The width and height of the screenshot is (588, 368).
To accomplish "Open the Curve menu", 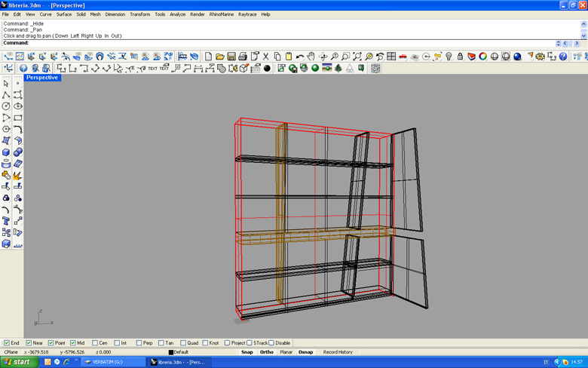I will [x=45, y=14].
